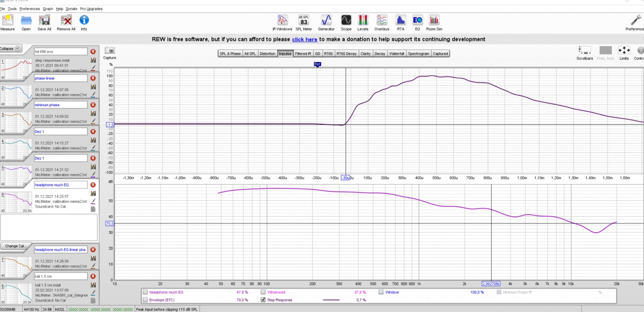
Task: Switch to the GD tab
Action: point(318,54)
